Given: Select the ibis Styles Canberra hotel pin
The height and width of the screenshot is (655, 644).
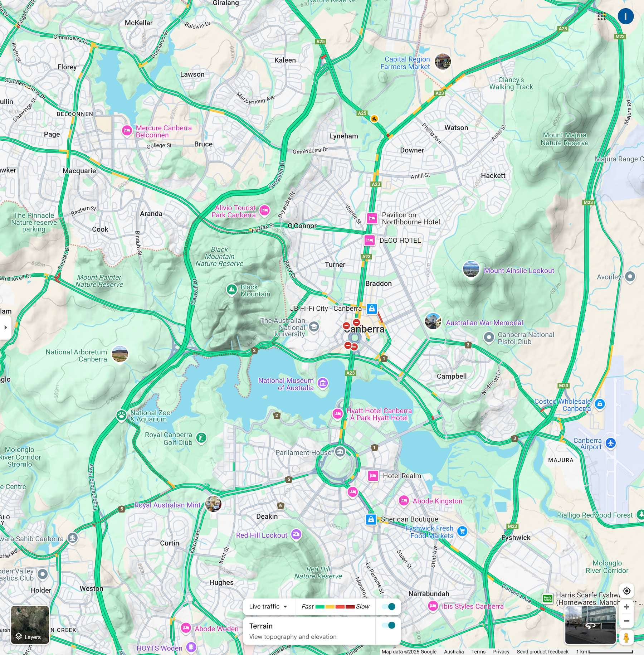Looking at the screenshot, I should point(433,606).
